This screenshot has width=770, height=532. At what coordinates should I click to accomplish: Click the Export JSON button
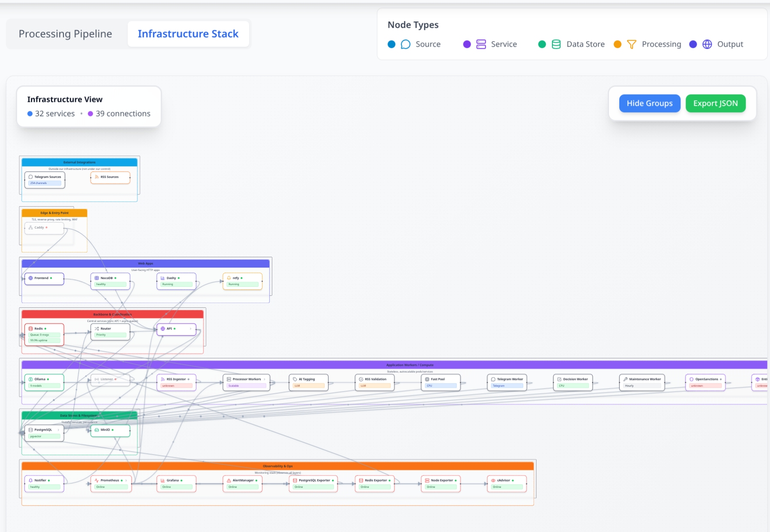pos(715,103)
